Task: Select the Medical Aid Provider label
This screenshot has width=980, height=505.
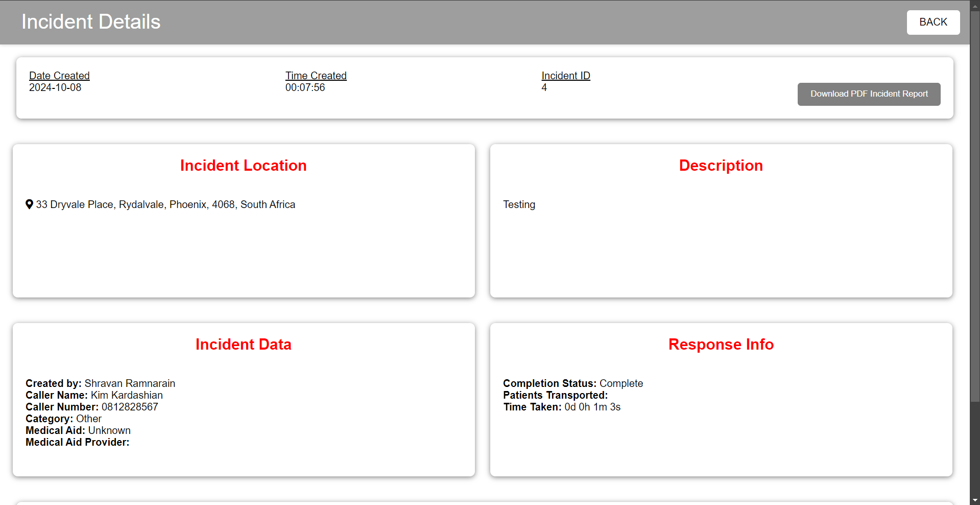Action: point(78,442)
